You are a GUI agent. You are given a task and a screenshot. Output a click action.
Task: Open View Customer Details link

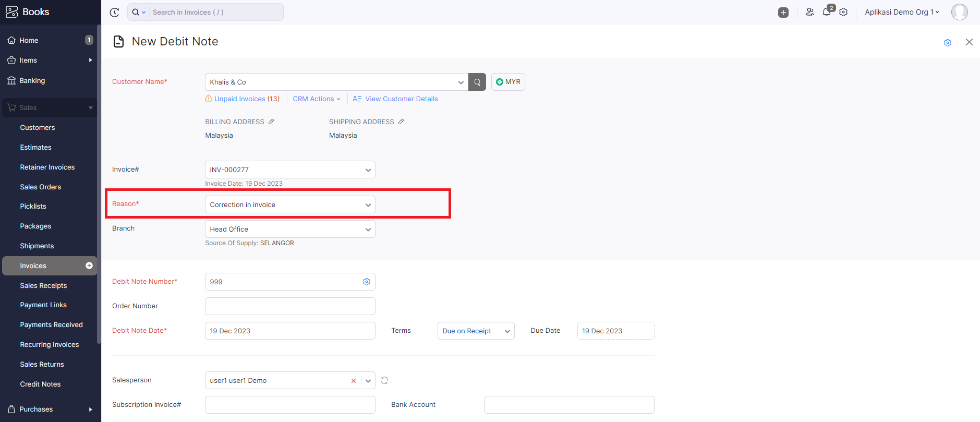point(401,99)
